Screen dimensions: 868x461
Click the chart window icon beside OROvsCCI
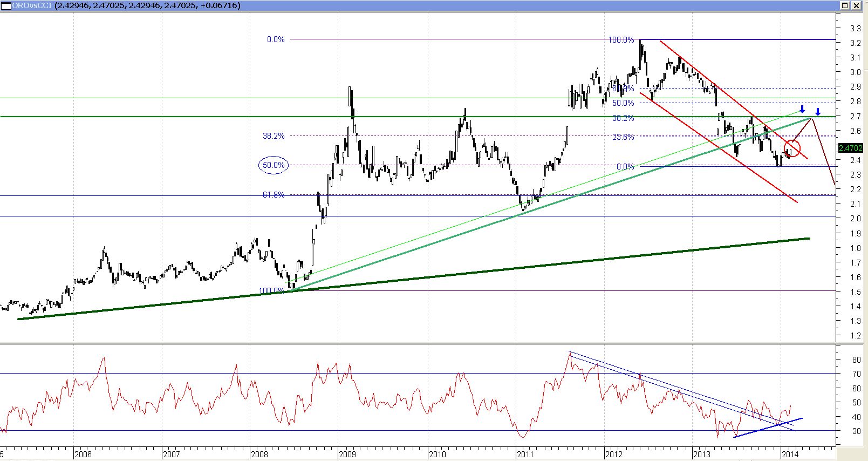(5, 5)
